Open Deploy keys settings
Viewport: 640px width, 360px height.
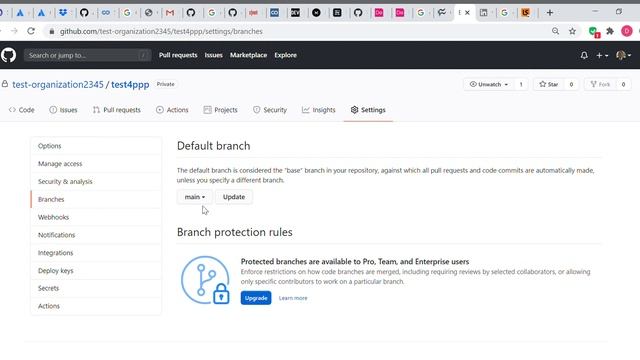tap(96, 271)
